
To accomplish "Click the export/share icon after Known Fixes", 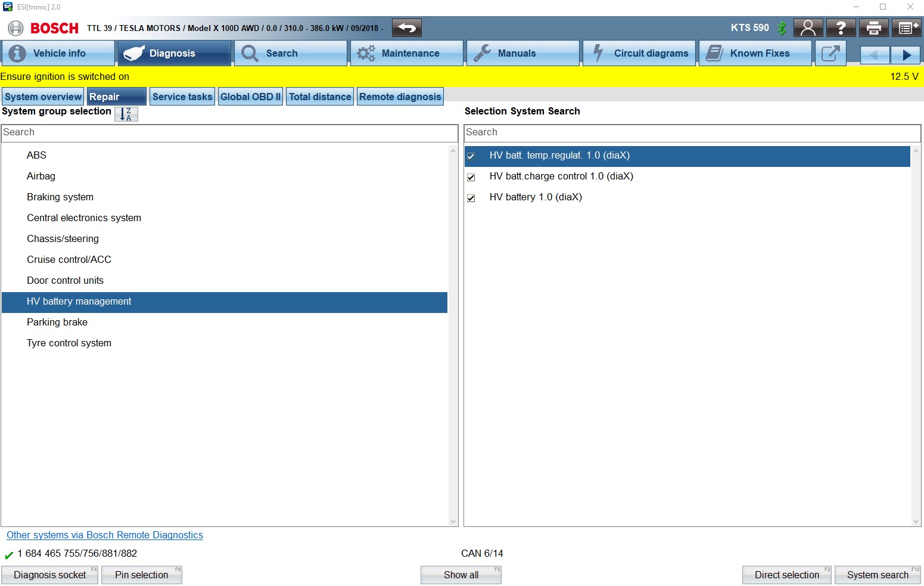I will click(x=830, y=54).
